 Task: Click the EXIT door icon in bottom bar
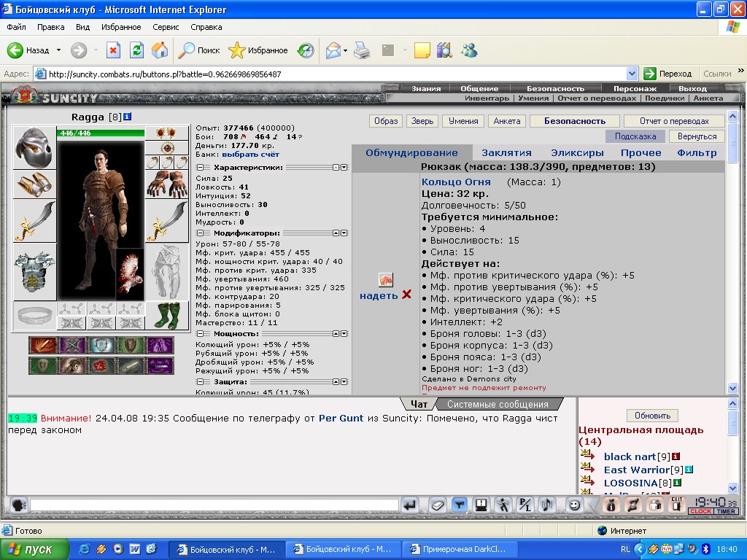coord(676,505)
